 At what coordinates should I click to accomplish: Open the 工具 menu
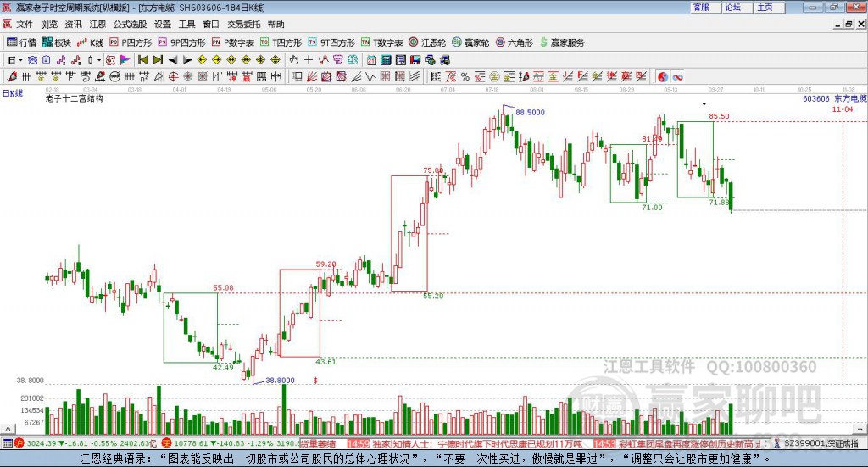(187, 25)
